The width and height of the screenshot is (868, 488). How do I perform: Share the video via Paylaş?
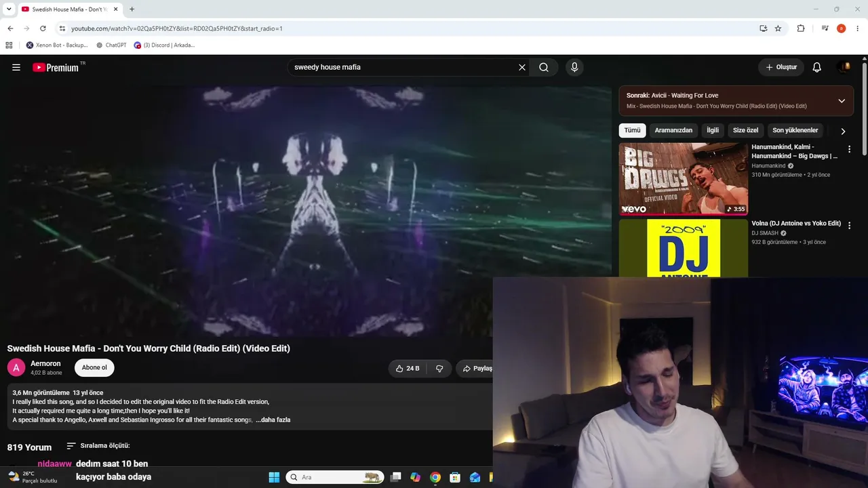[x=477, y=368]
